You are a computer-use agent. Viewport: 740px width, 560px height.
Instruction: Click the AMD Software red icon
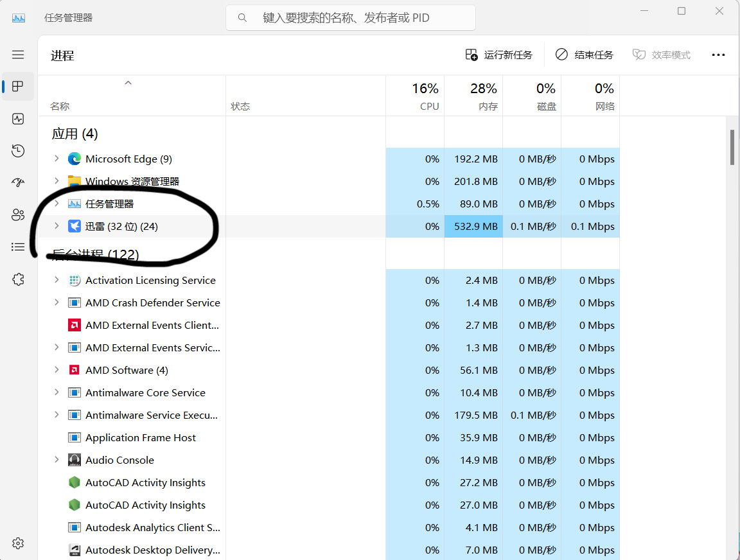point(74,370)
